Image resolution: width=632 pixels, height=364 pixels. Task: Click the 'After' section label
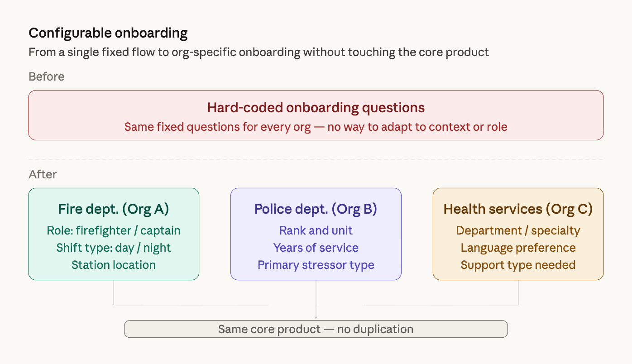[x=43, y=174]
